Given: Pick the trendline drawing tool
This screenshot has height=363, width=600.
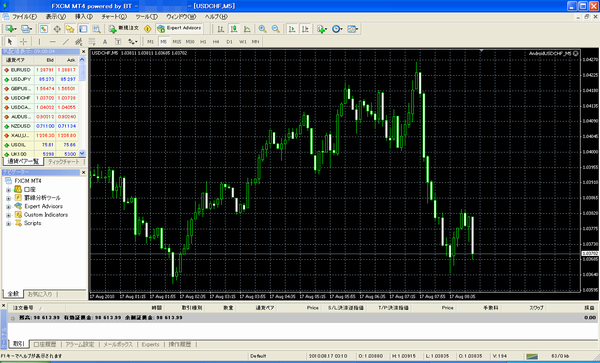Looking at the screenshot, I should click(x=66, y=42).
